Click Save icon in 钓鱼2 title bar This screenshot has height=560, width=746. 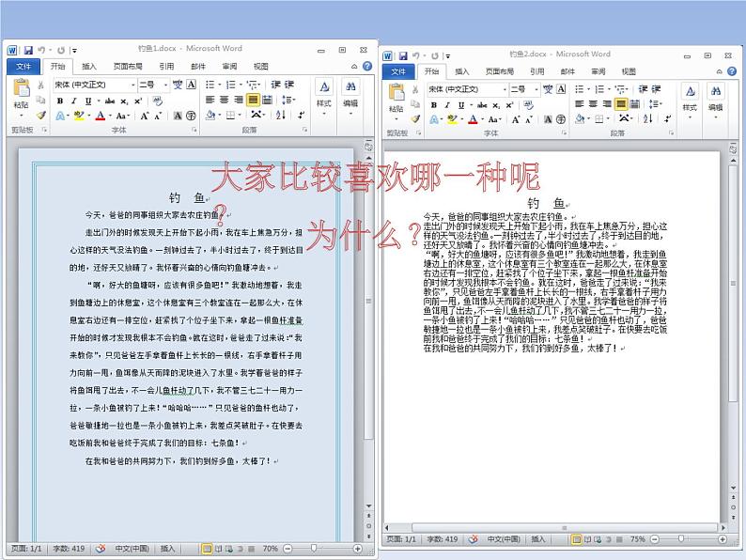point(402,56)
